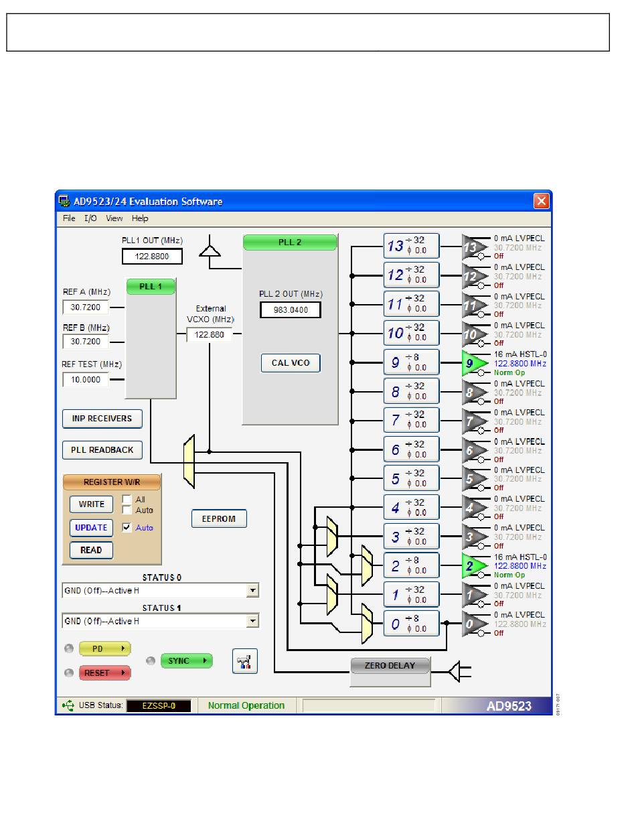Screen dimensions: 636x840
Task: Open the File menu
Action: point(69,218)
